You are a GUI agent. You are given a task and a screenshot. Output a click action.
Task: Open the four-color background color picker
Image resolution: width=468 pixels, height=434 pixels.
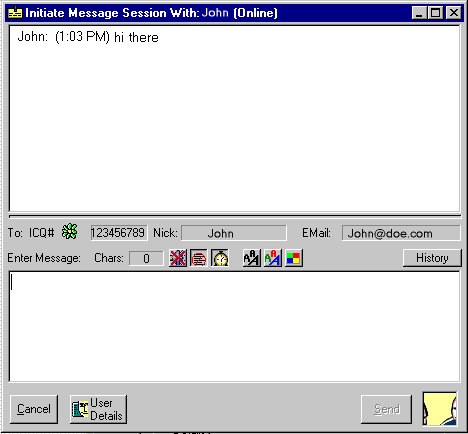(294, 258)
